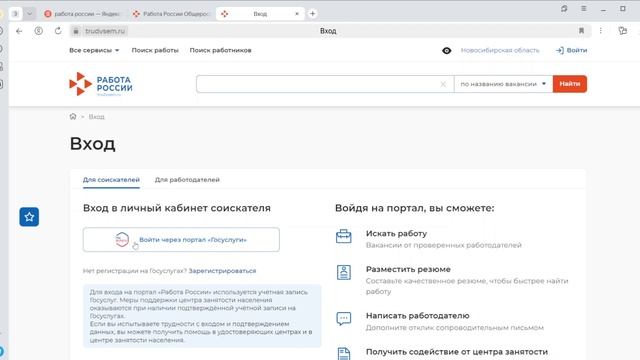Viewport: 640px width, 360px height.
Task: Open the profile icon next to the back arrow
Action: point(38,31)
